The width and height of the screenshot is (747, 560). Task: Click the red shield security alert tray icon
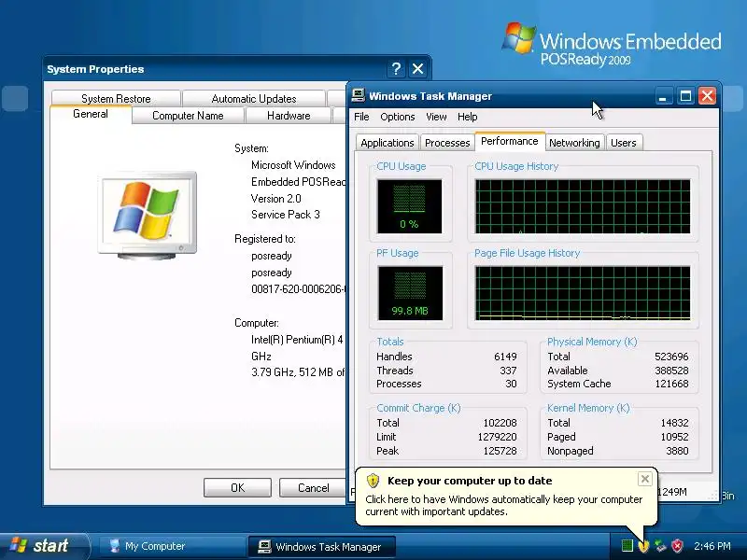677,546
